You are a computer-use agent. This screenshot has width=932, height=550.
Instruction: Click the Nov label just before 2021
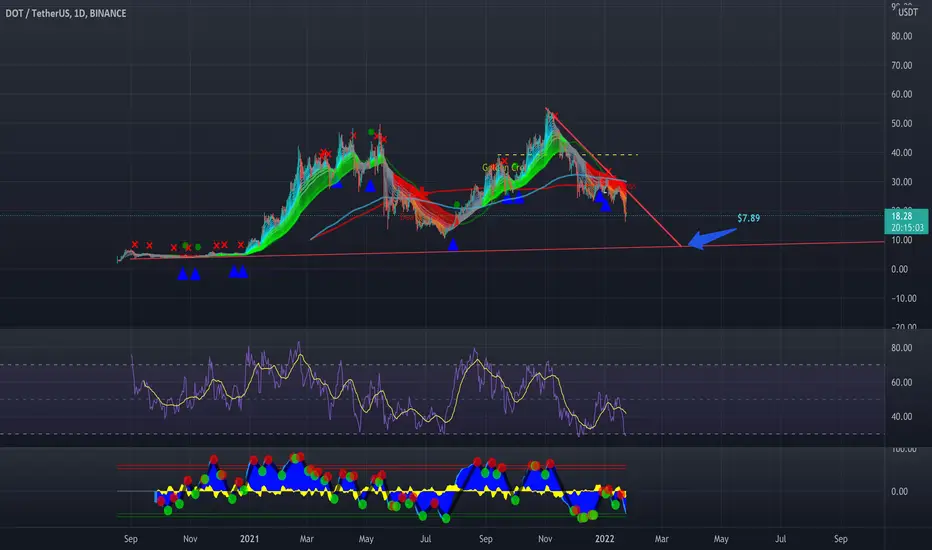[190, 539]
